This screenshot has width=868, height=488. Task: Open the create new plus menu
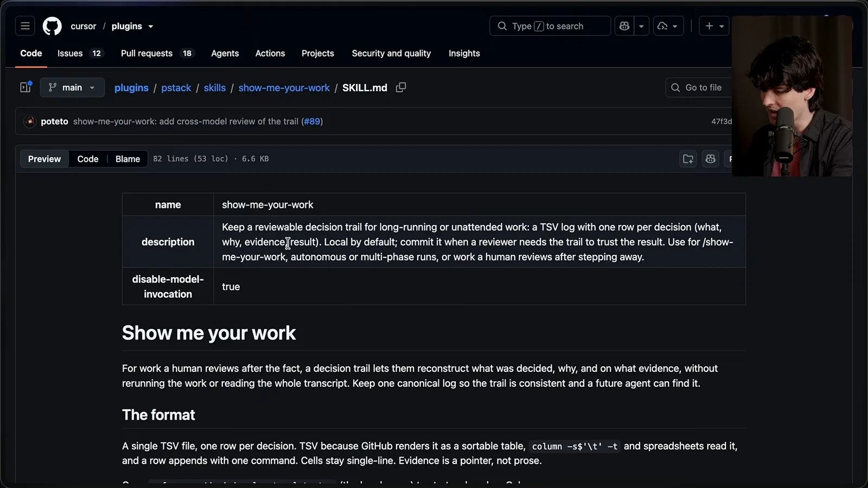click(714, 26)
